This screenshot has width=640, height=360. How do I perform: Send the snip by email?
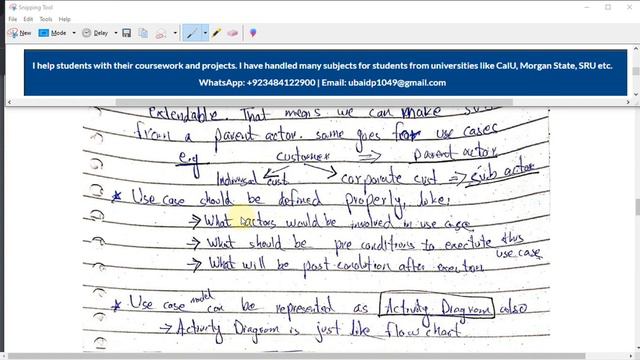click(x=161, y=33)
